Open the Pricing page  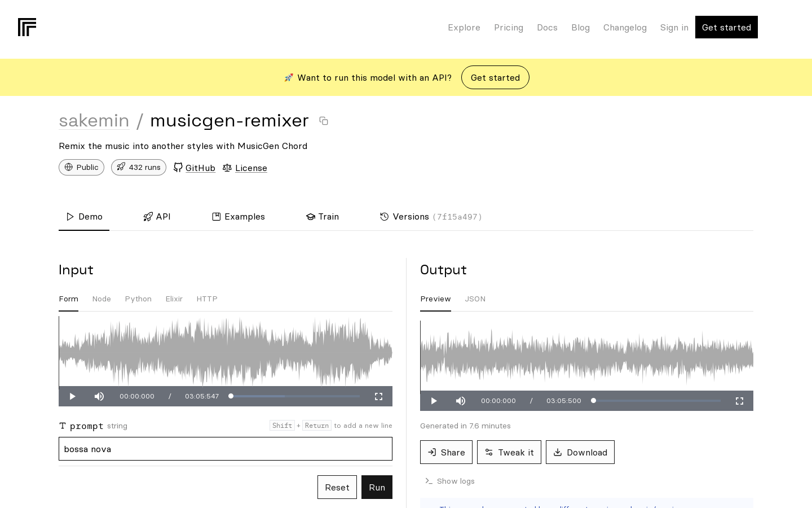[509, 28]
